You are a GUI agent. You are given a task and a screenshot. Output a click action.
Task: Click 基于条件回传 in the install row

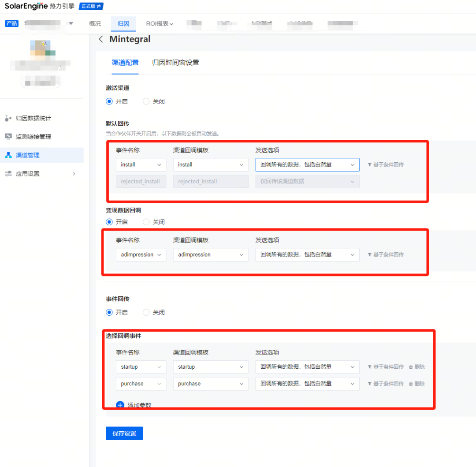coord(388,165)
